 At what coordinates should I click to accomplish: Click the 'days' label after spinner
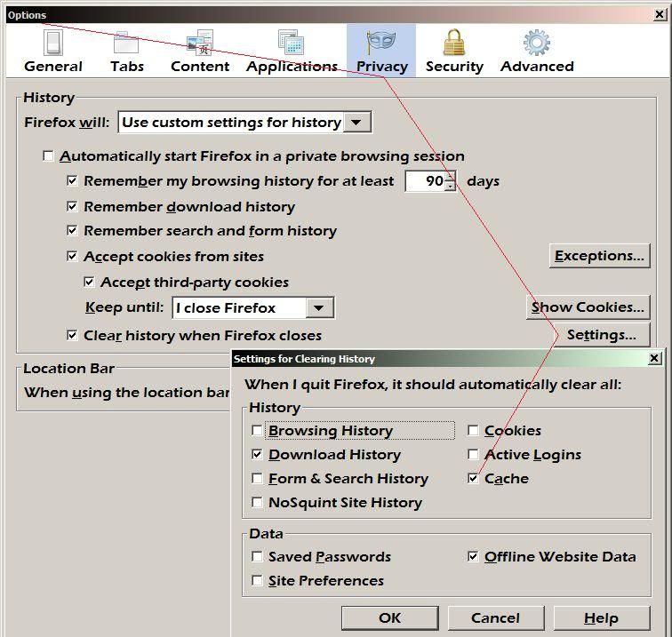coord(483,181)
